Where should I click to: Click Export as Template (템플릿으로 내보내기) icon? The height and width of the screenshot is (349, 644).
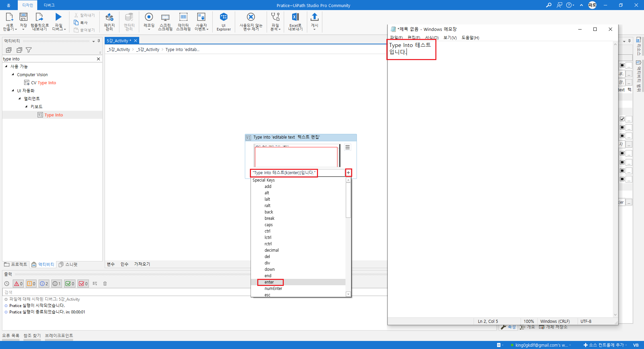(40, 17)
